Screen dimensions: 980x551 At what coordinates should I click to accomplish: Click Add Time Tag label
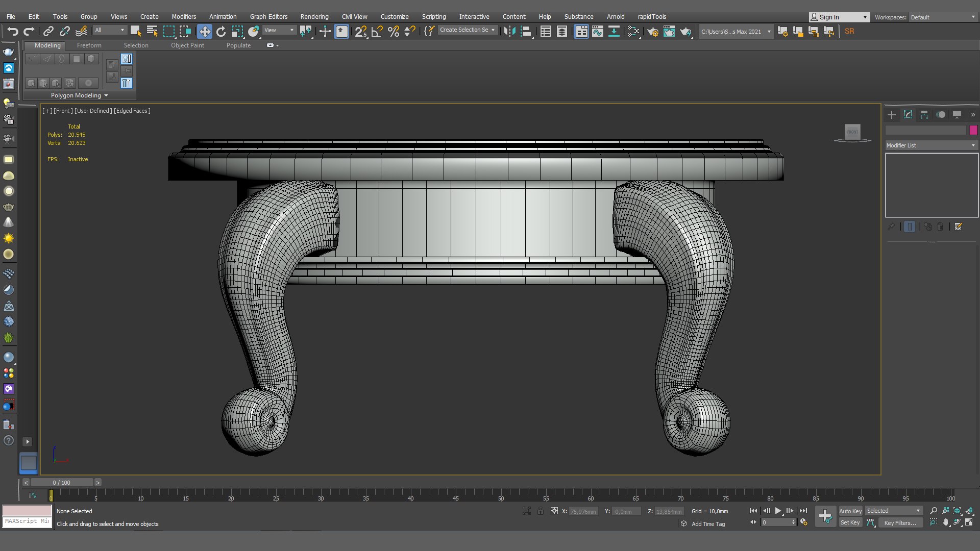coord(708,524)
